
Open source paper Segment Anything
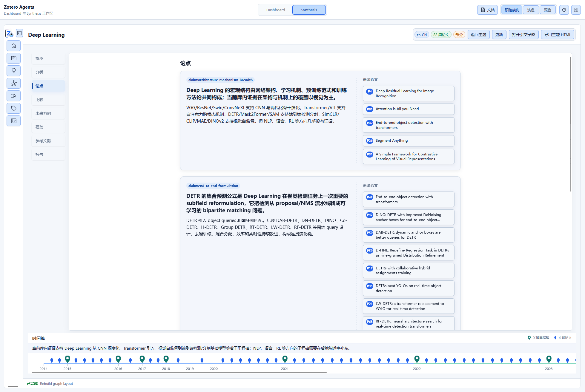click(x=408, y=141)
